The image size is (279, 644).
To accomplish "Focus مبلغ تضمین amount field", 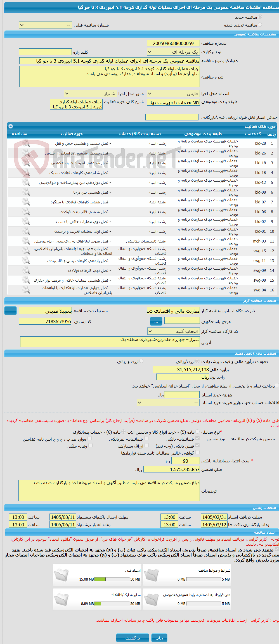I will [172, 469].
